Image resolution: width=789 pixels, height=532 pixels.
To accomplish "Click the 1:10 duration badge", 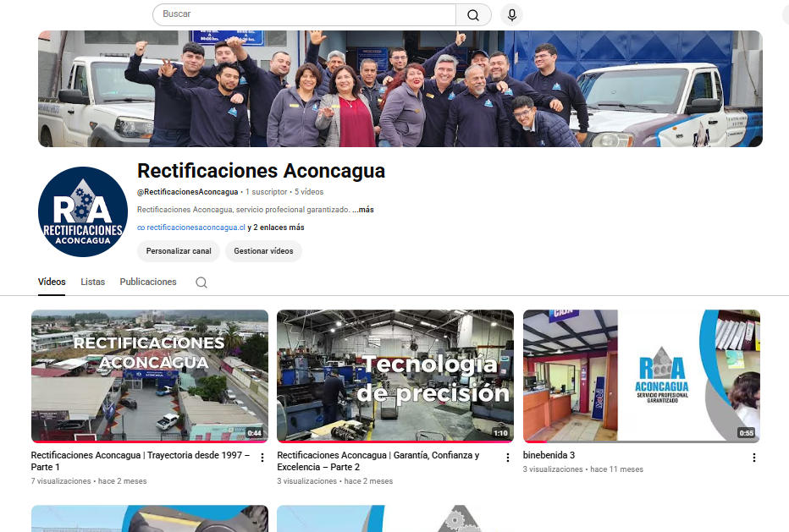I will (500, 433).
